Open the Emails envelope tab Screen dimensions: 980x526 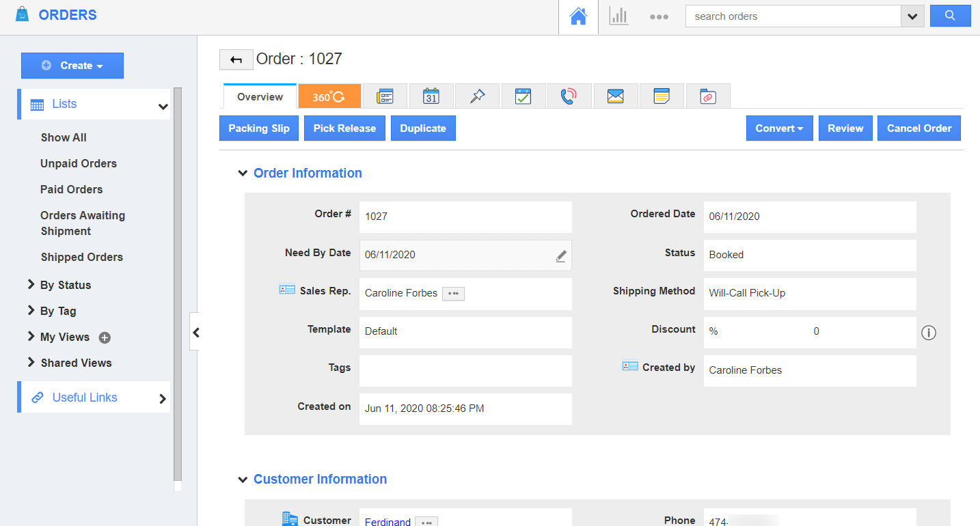(616, 96)
